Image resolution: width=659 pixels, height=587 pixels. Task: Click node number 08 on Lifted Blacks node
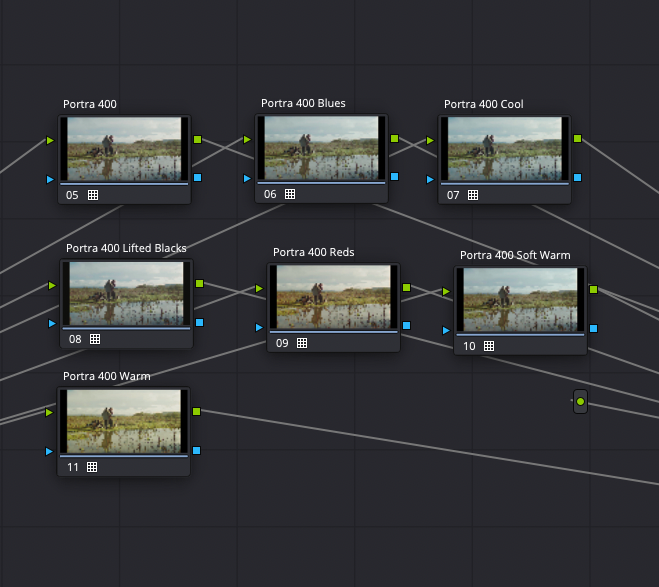coord(75,339)
